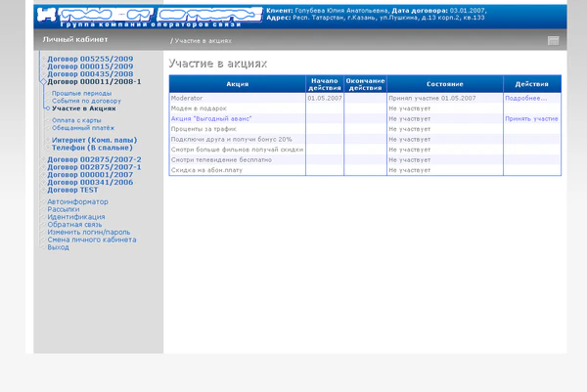Open Договор TEST contract

pos(72,190)
